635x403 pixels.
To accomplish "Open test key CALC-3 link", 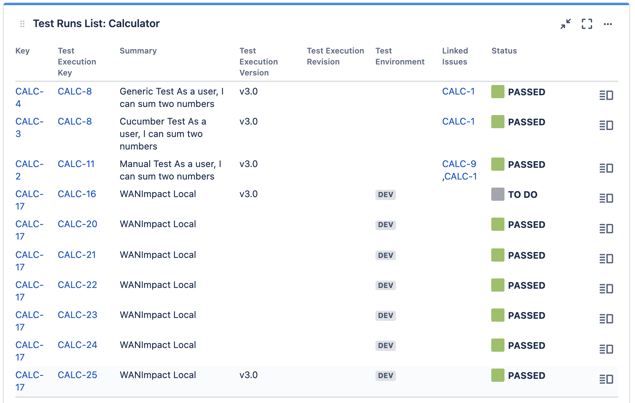I will pos(29,128).
